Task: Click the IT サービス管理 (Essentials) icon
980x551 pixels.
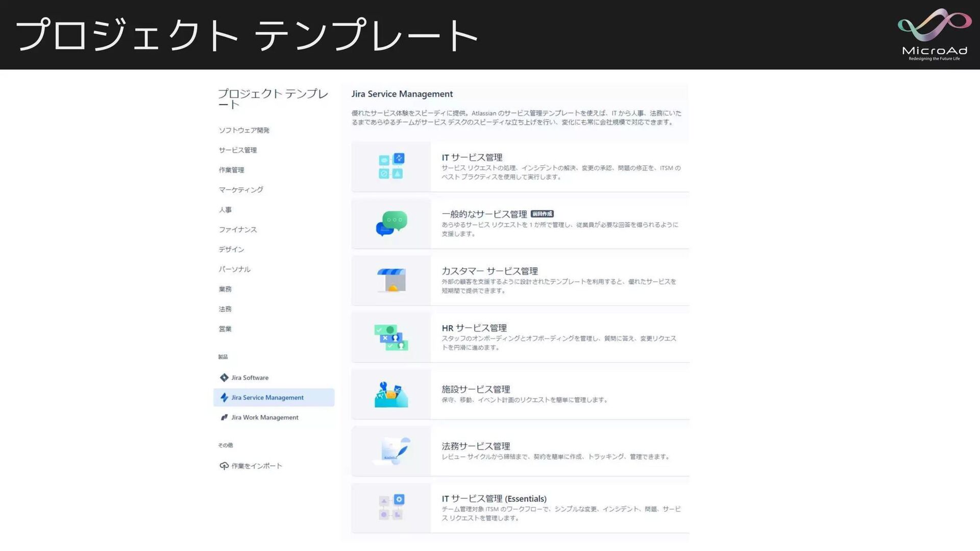Action: [391, 508]
